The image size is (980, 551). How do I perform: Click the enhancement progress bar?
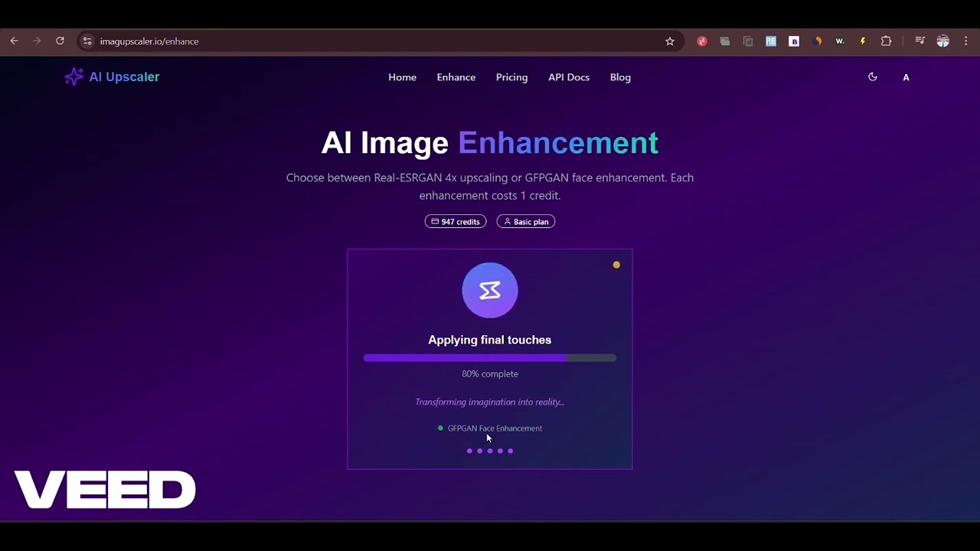(490, 357)
